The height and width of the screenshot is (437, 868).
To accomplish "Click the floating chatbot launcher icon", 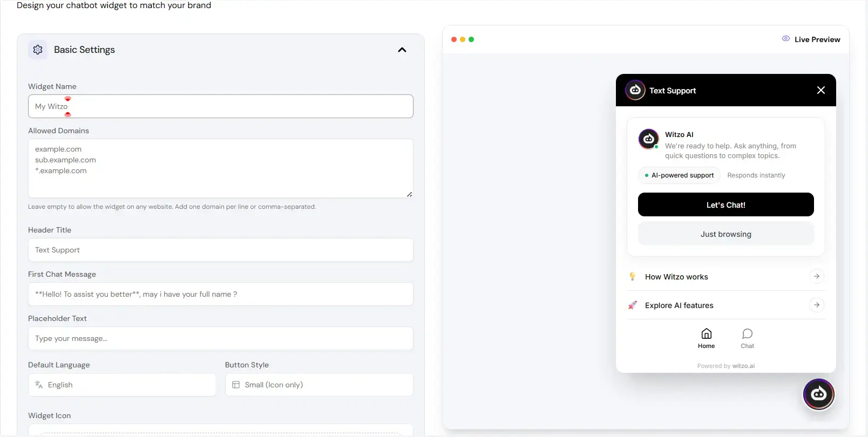I will tap(818, 394).
